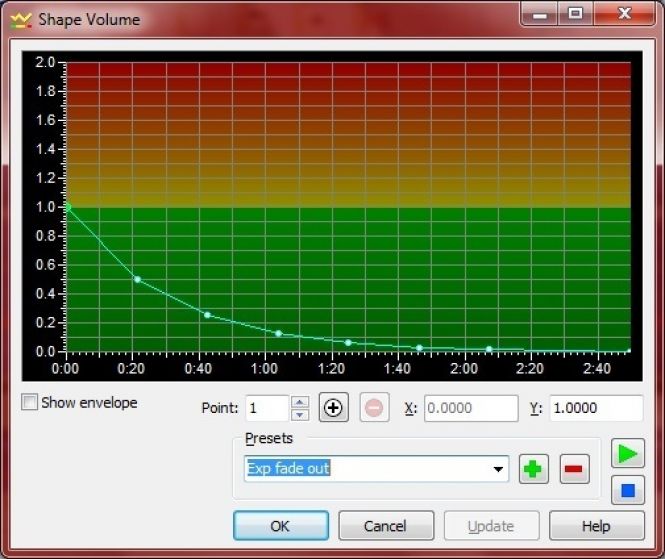Click the X coordinate field

pyautogui.click(x=471, y=408)
